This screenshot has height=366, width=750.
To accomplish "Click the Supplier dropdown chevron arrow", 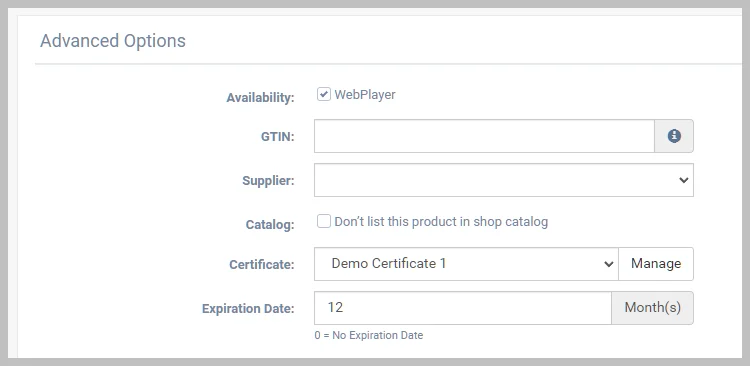I will coord(684,180).
